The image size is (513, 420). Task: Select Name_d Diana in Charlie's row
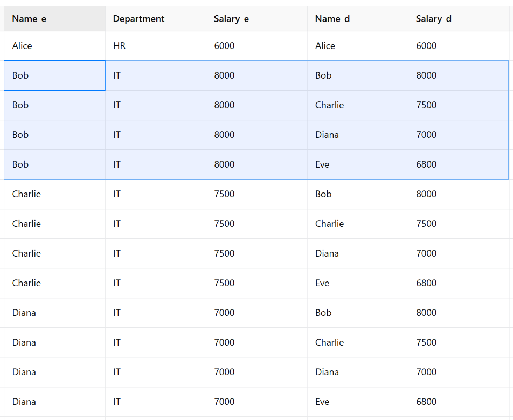point(358,253)
